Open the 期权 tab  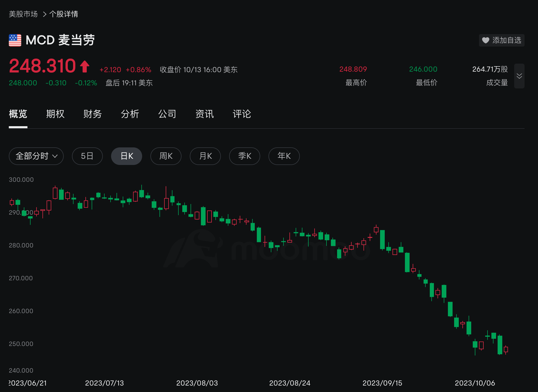55,114
